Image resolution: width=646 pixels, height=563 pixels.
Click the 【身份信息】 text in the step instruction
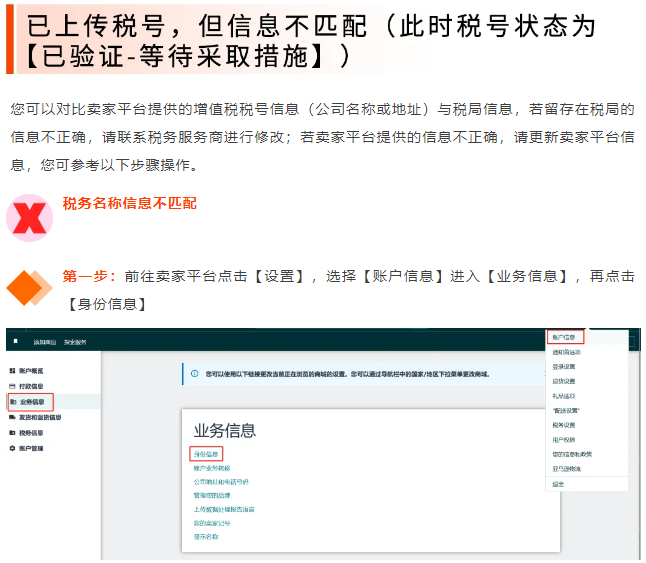[x=107, y=304]
